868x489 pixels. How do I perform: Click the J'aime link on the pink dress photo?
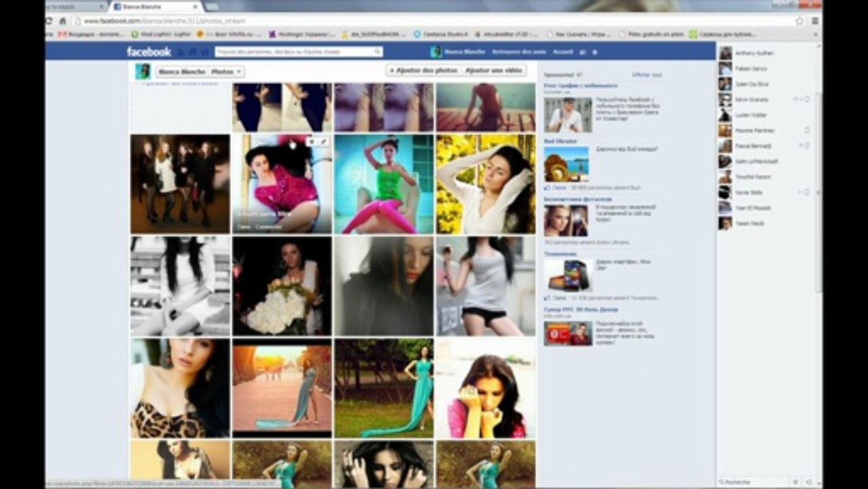click(x=243, y=228)
